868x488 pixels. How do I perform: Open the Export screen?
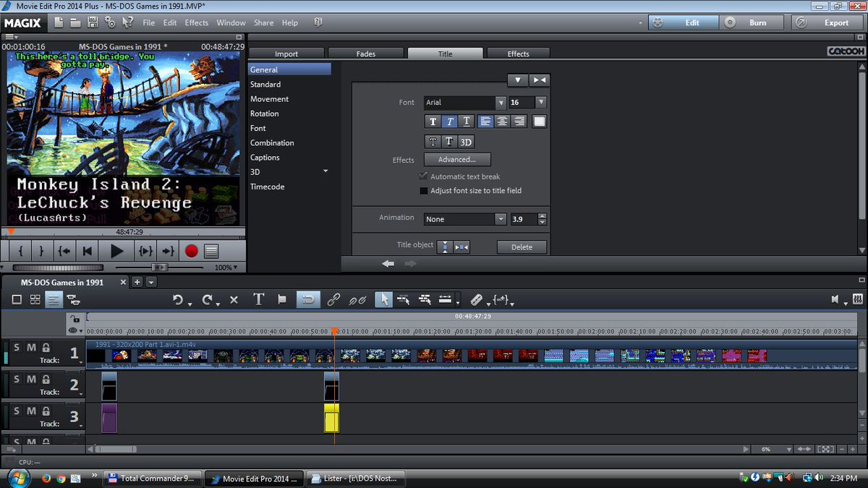pos(829,22)
